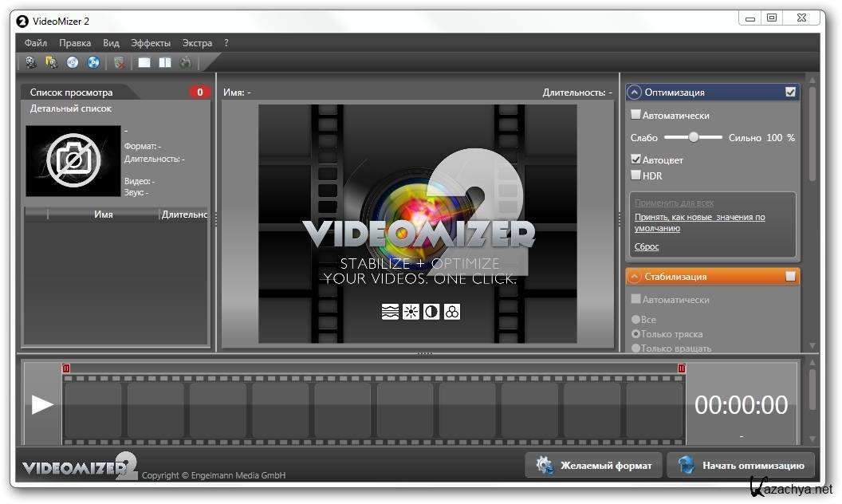Open the Эффекты menu
Image resolution: width=842 pixels, height=504 pixels.
click(x=151, y=43)
